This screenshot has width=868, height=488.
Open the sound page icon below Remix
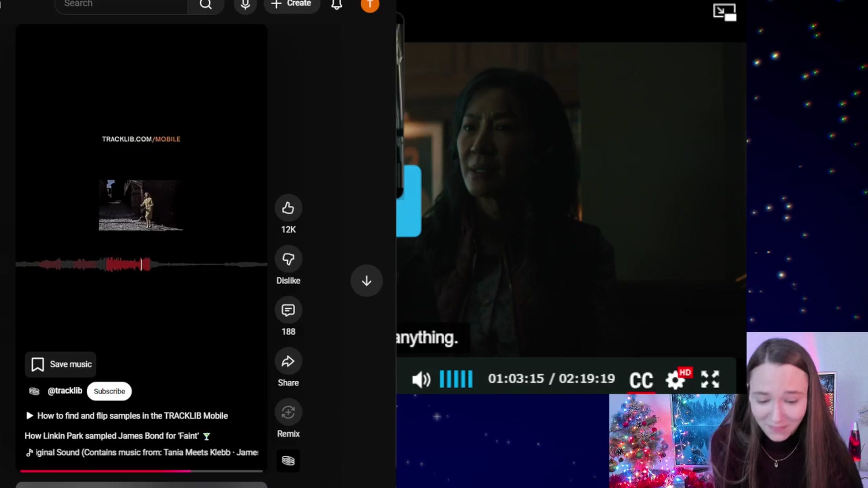pos(288,460)
